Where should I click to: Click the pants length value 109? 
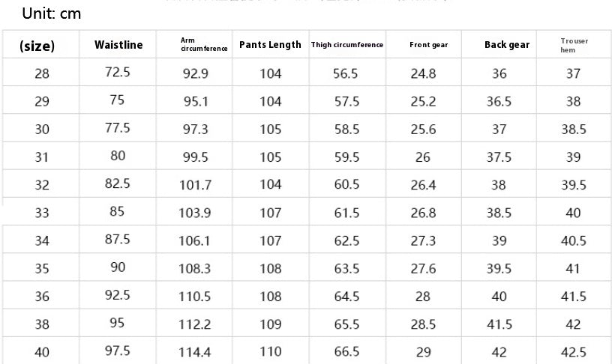(271, 324)
